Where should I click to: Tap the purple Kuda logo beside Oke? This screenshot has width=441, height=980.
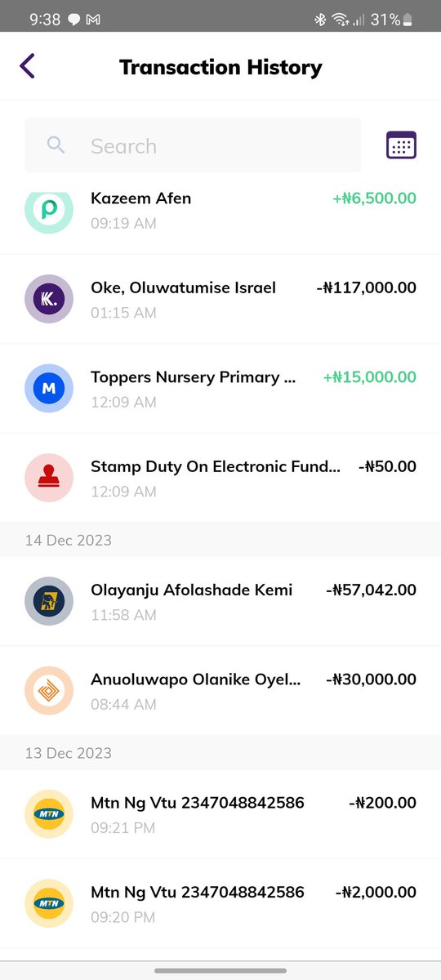point(49,299)
